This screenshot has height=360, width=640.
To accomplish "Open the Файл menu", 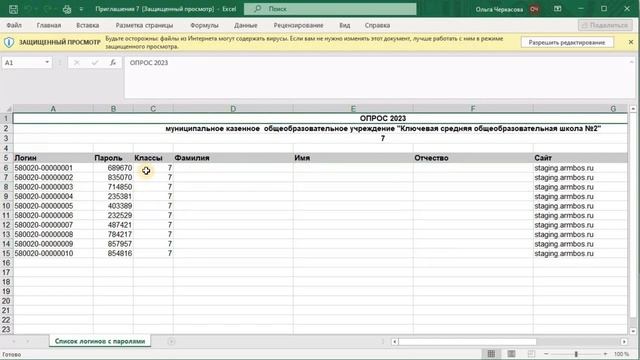I will point(14,25).
